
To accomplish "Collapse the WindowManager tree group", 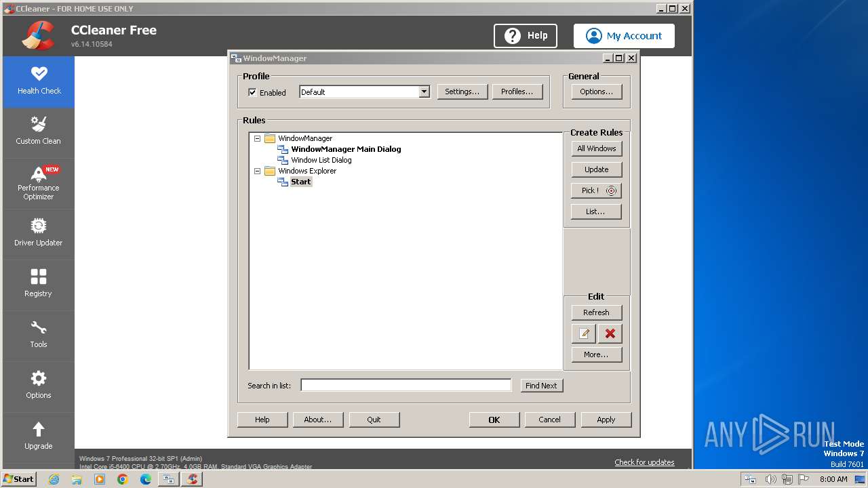I will click(x=257, y=138).
